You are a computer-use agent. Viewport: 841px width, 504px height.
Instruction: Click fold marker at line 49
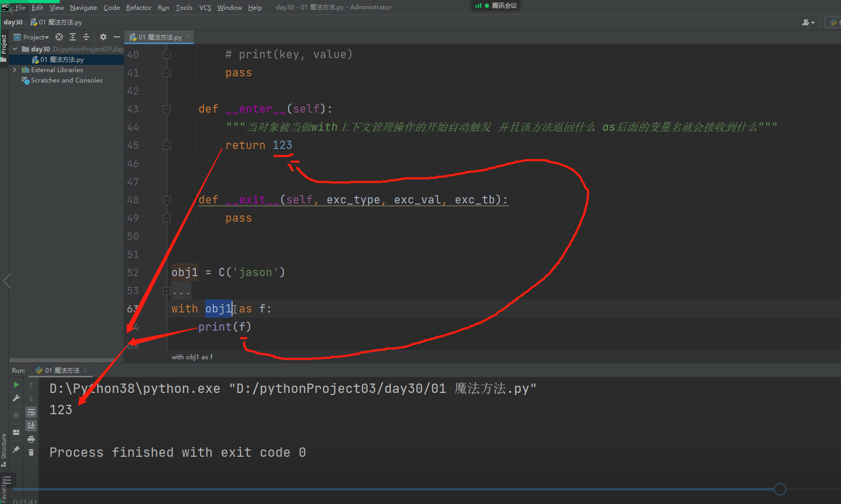[167, 218]
